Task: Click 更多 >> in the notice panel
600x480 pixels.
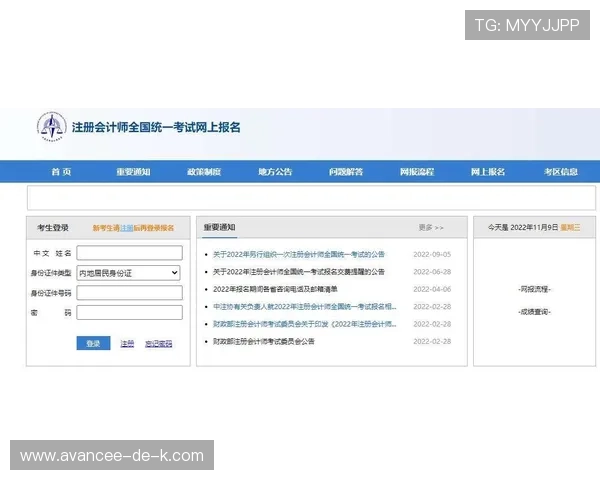Action: click(x=431, y=228)
